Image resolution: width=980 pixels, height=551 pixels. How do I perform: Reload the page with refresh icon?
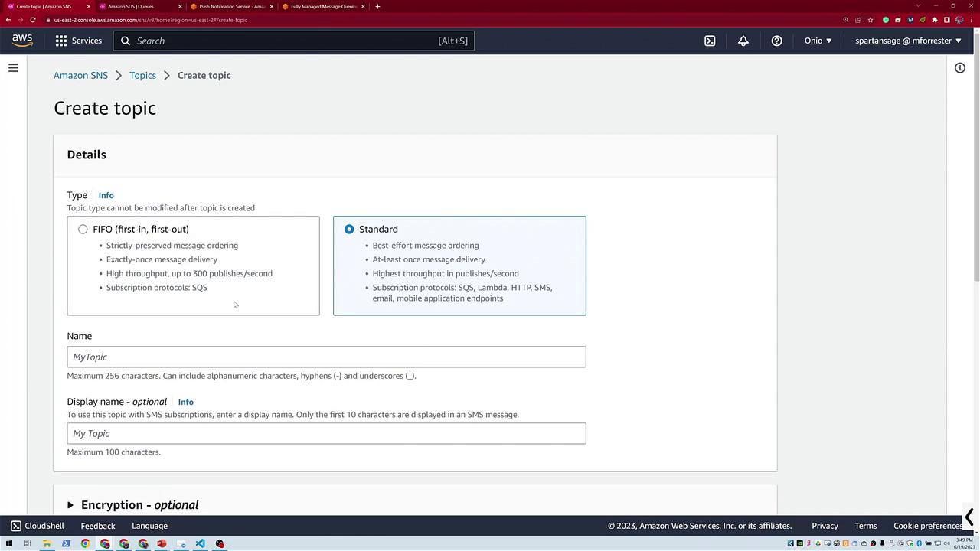click(x=33, y=20)
